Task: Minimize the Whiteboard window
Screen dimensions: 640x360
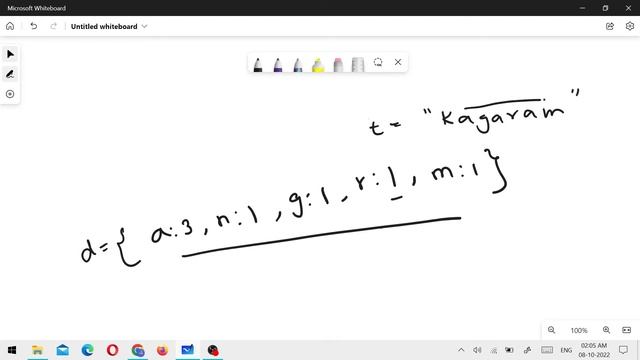Action: [x=582, y=8]
